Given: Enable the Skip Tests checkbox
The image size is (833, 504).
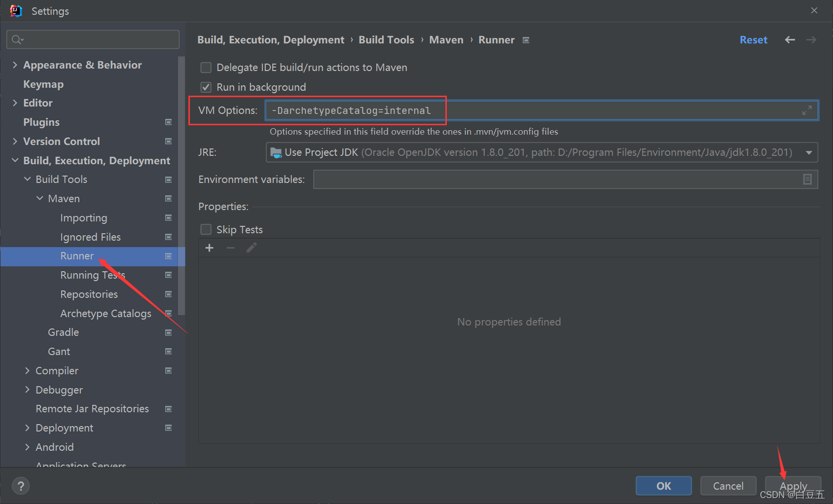Looking at the screenshot, I should pyautogui.click(x=206, y=229).
